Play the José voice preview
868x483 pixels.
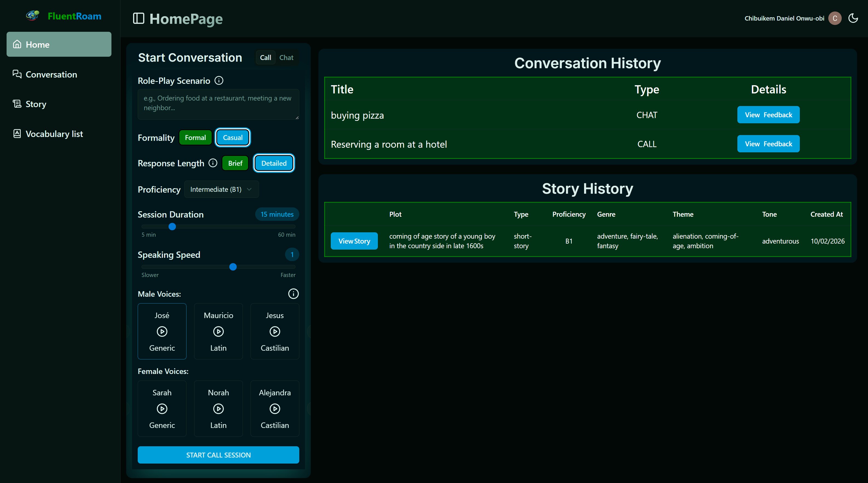162,332
